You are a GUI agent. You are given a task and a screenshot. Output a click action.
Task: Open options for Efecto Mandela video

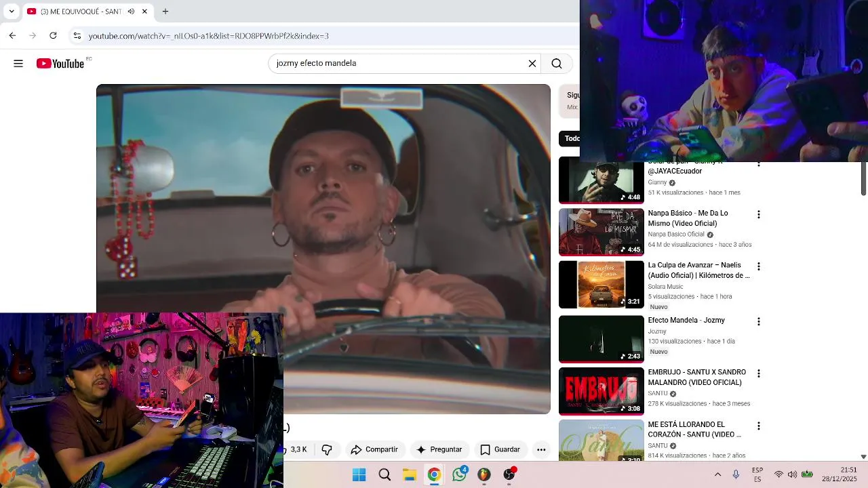(759, 321)
